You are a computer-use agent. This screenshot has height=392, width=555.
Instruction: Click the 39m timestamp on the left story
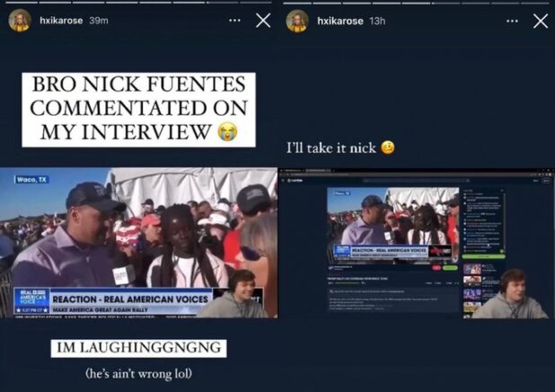pyautogui.click(x=99, y=21)
